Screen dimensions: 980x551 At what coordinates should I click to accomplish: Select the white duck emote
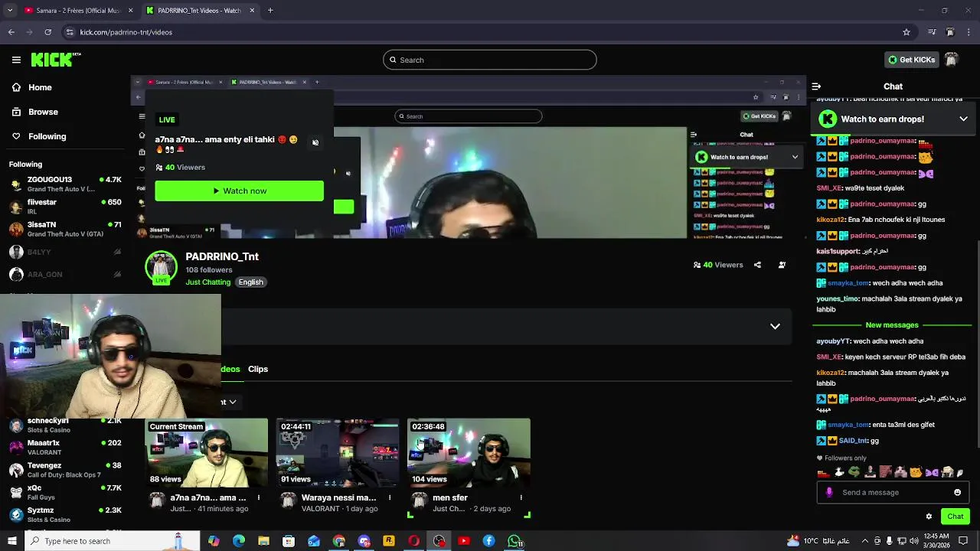click(839, 472)
